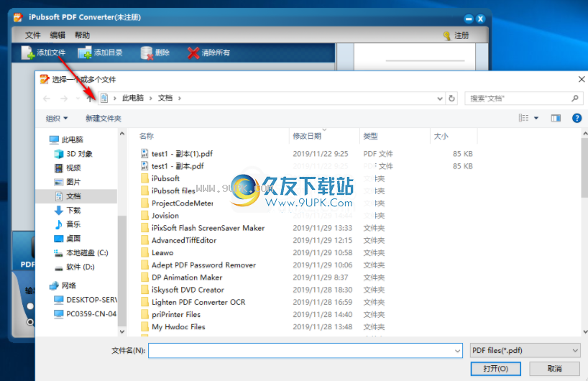Screen dimensions: 588x381
Task: Click the 新建文件夹 new folder button
Action: [x=104, y=119]
